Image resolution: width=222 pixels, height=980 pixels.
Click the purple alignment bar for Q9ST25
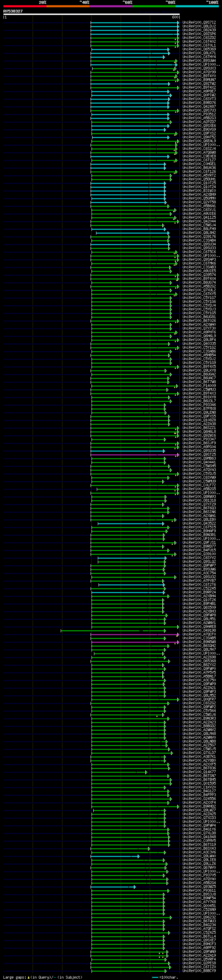coord(135,455)
